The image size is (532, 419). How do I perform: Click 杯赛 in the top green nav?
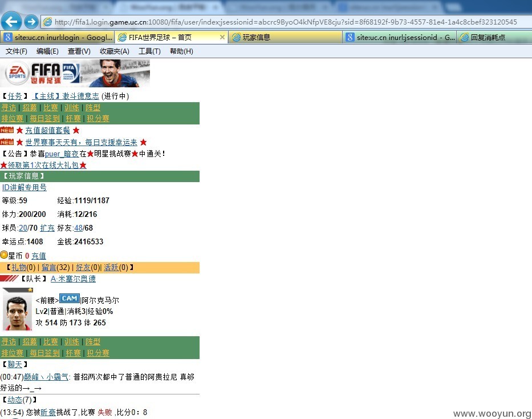[x=74, y=119]
